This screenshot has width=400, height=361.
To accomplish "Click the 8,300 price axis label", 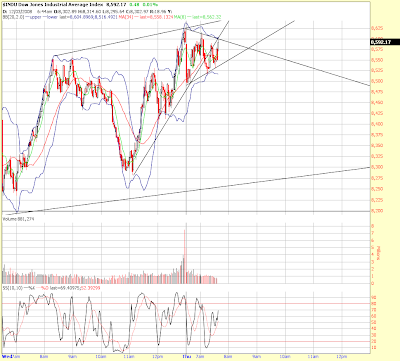I will point(377,167).
